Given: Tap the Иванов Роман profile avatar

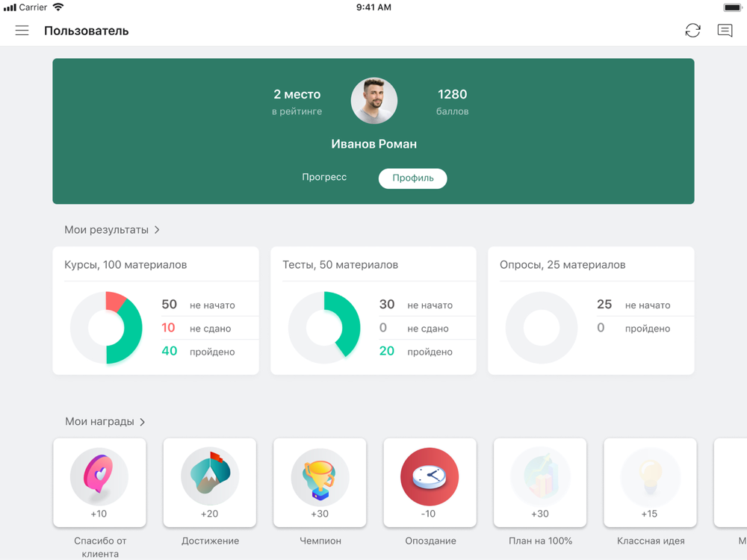Looking at the screenshot, I should click(374, 101).
